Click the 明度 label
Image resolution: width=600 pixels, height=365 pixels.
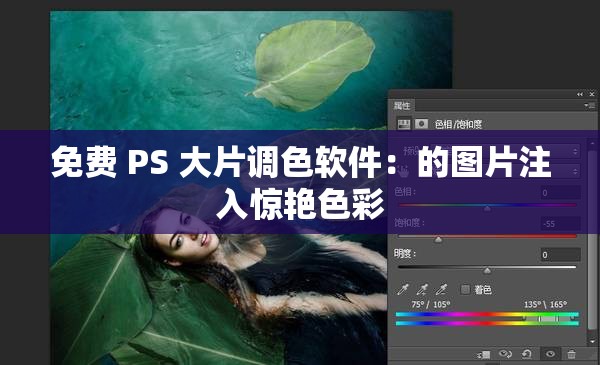[x=405, y=253]
